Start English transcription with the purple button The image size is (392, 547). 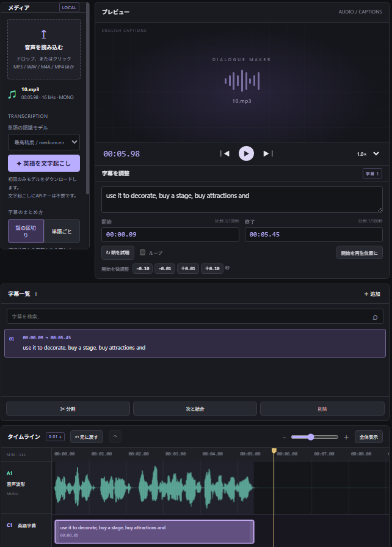click(44, 163)
